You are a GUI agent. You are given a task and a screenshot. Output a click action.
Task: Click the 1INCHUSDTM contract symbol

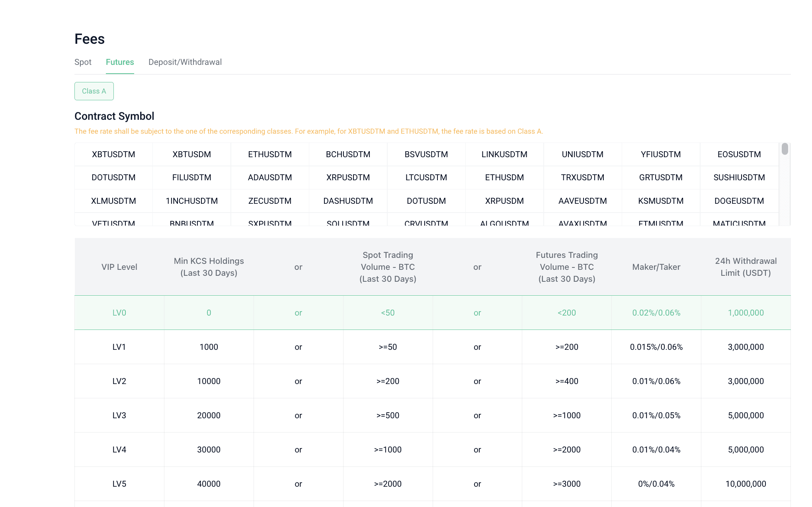click(x=191, y=201)
